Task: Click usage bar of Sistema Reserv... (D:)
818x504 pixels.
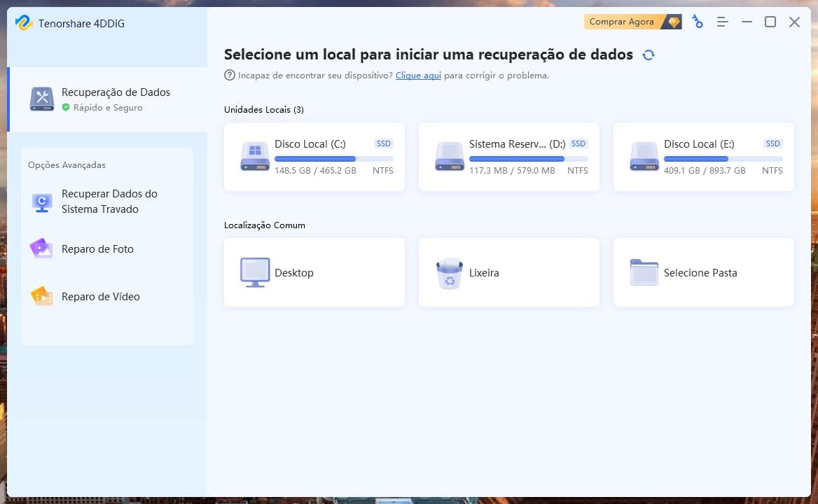Action: 529,159
